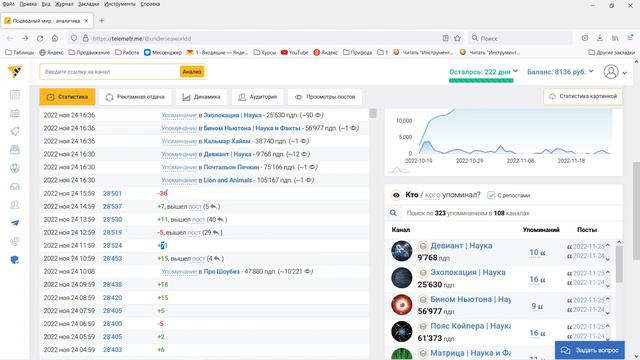Open the Мессенджер bookmark
This screenshot has width=640, height=360.
(163, 52)
